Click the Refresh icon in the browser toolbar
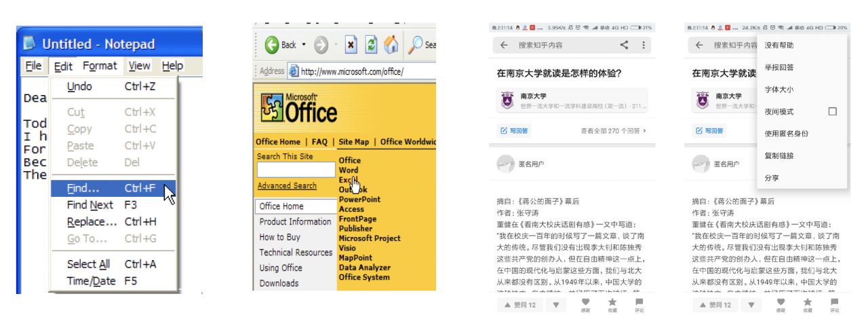 [371, 45]
